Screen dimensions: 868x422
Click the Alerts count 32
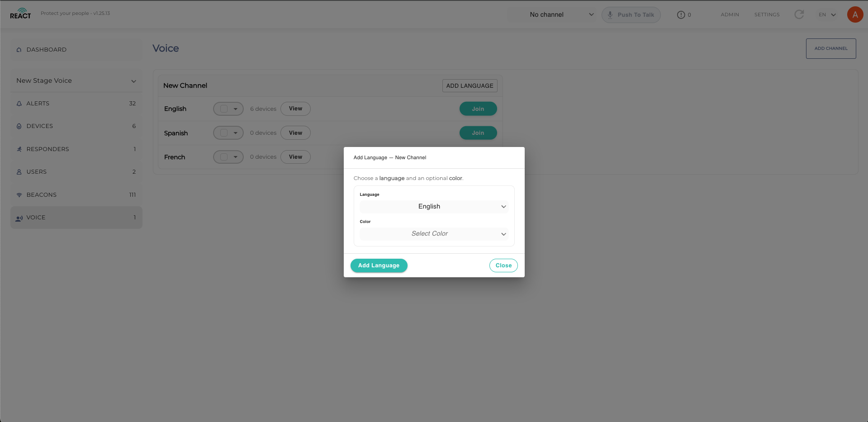click(x=133, y=104)
